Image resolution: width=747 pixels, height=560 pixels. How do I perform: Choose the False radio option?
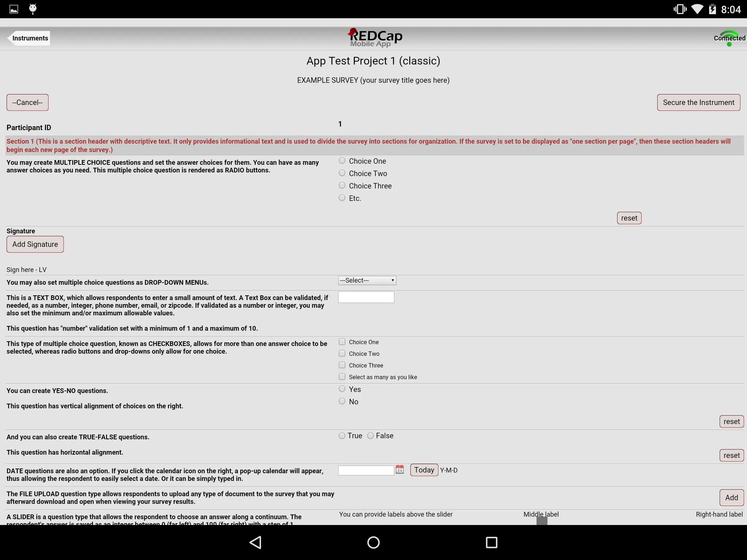point(371,436)
